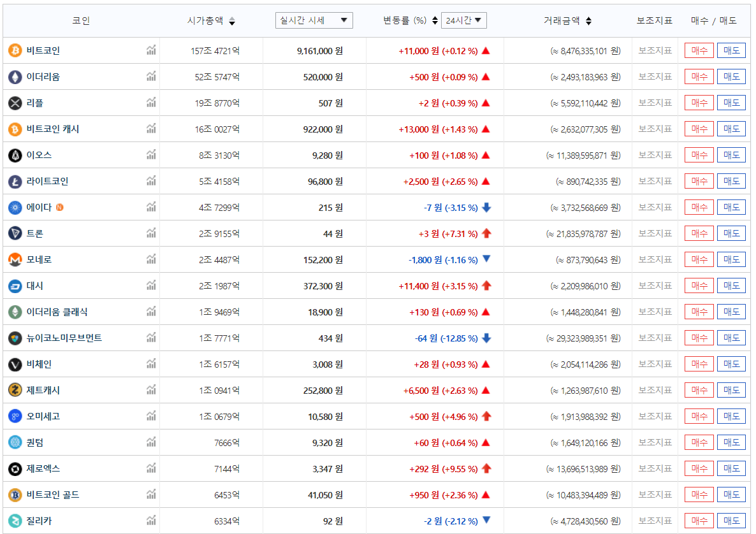The image size is (756, 534).
Task: Open the chart icon next to 트론
Action: 151,233
